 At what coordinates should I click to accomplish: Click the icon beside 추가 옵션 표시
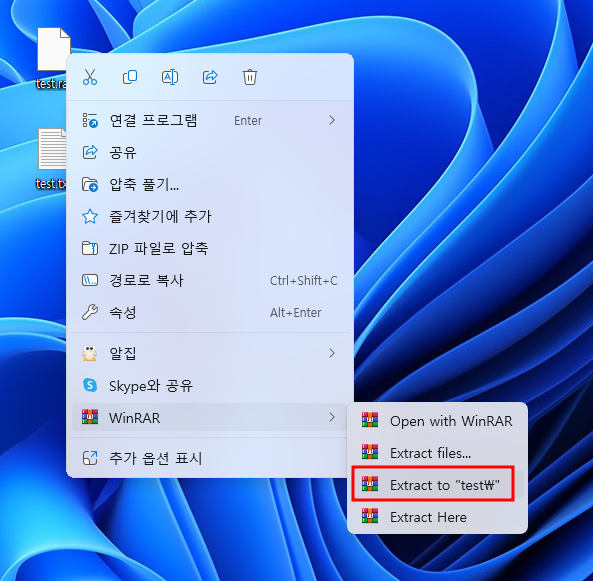coord(90,458)
